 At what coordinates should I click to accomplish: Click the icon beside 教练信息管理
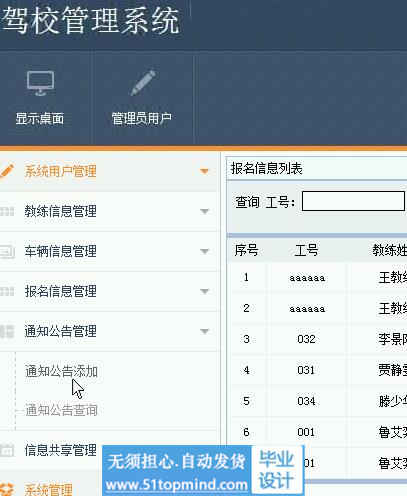click(x=7, y=211)
